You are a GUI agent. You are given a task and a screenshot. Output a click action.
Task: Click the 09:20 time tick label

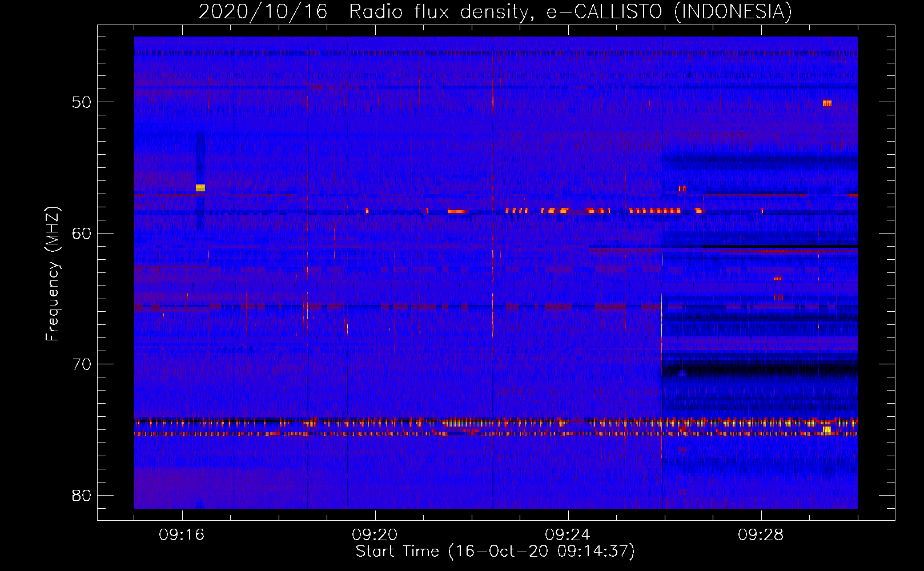pos(375,535)
